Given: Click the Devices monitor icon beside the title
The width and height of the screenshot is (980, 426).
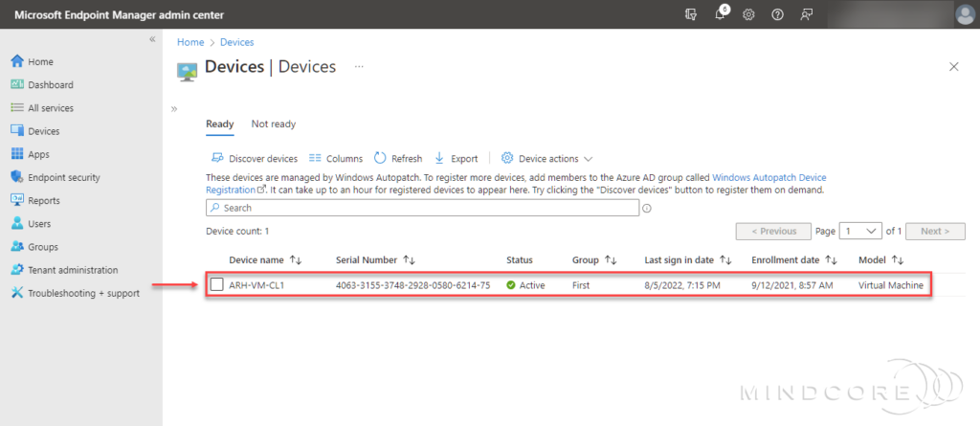Looking at the screenshot, I should tap(188, 71).
